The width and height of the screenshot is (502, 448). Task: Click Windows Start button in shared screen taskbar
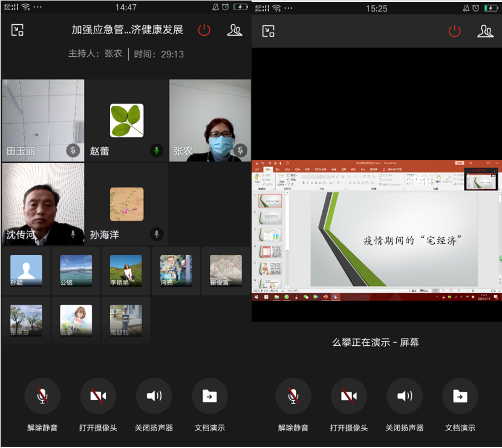coord(256,297)
